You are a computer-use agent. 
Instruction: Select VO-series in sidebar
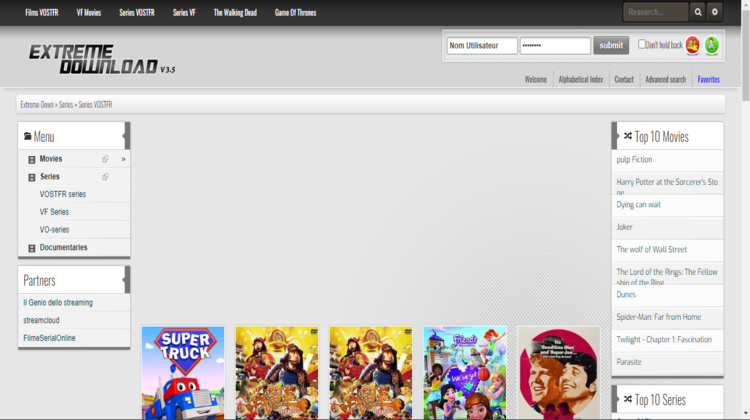pyautogui.click(x=54, y=230)
